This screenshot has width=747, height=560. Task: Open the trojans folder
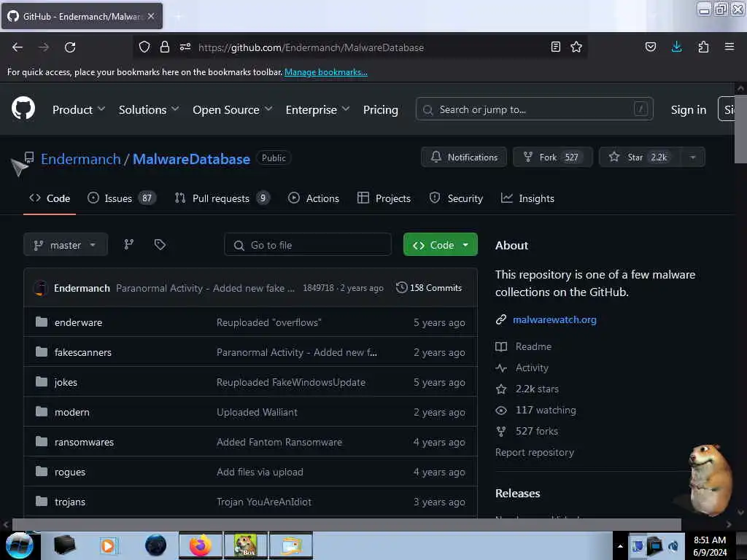coord(69,502)
